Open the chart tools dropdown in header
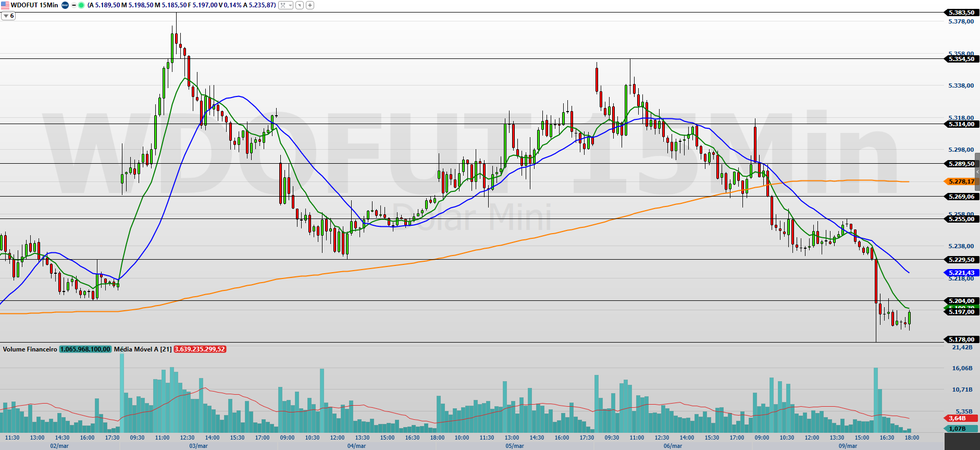Screen dimensions: 980x450 coord(286,5)
